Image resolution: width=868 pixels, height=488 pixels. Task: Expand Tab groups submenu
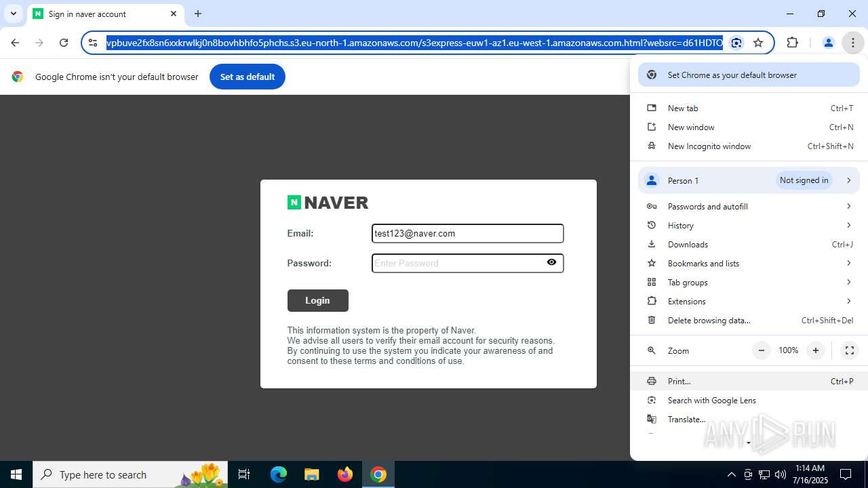tap(749, 283)
